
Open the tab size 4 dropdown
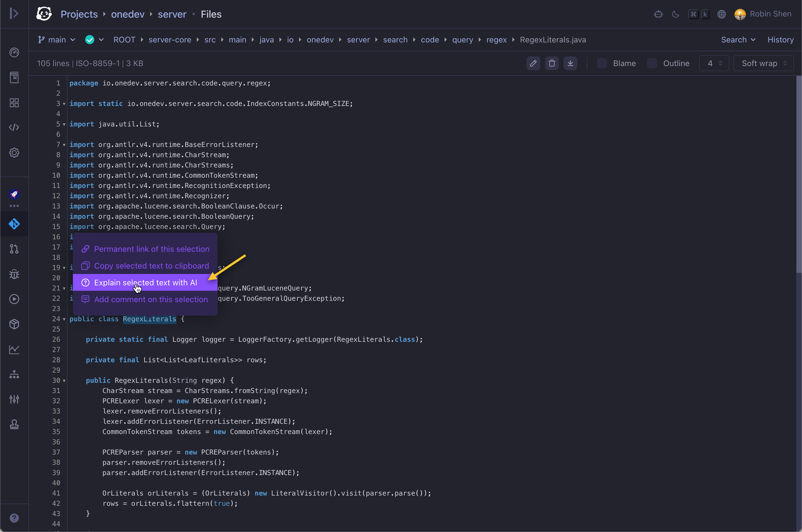714,63
